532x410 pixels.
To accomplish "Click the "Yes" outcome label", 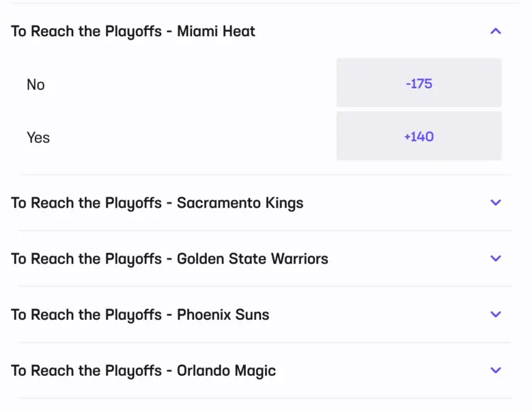I will pos(38,137).
